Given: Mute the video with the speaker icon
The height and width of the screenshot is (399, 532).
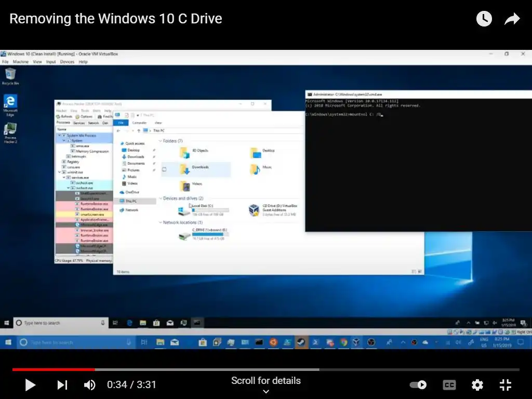Looking at the screenshot, I should [x=89, y=385].
